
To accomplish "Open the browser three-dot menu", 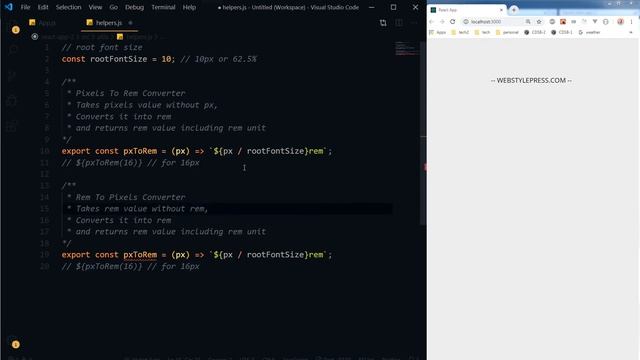I will coord(631,22).
